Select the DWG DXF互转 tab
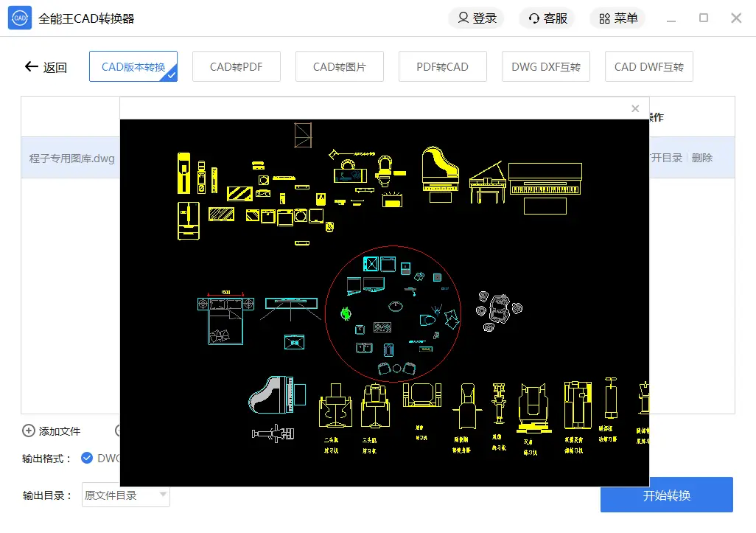 (x=545, y=66)
